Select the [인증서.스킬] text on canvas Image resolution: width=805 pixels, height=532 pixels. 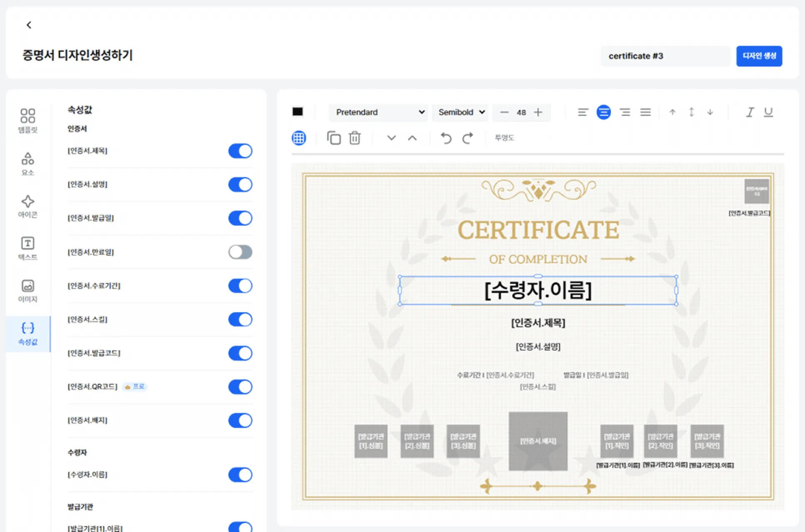point(537,387)
